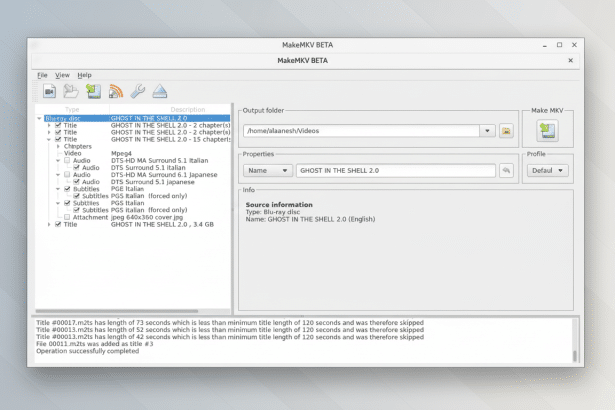The image size is (615, 410).
Task: Click the Save selected titles toolbar icon
Action: (x=93, y=91)
